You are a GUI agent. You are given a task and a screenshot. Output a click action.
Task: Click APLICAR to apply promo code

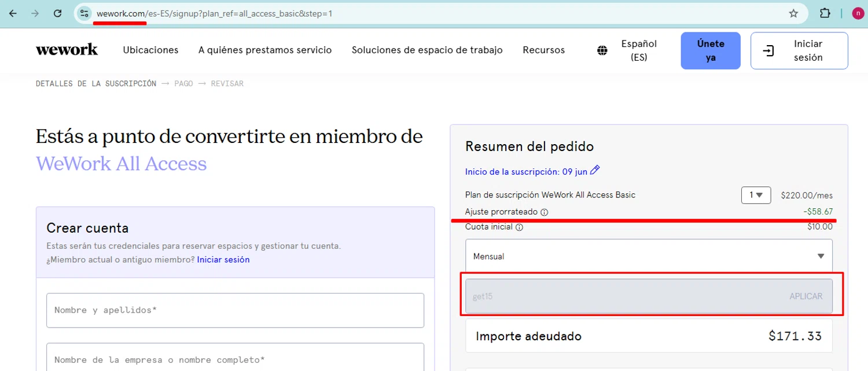click(806, 296)
